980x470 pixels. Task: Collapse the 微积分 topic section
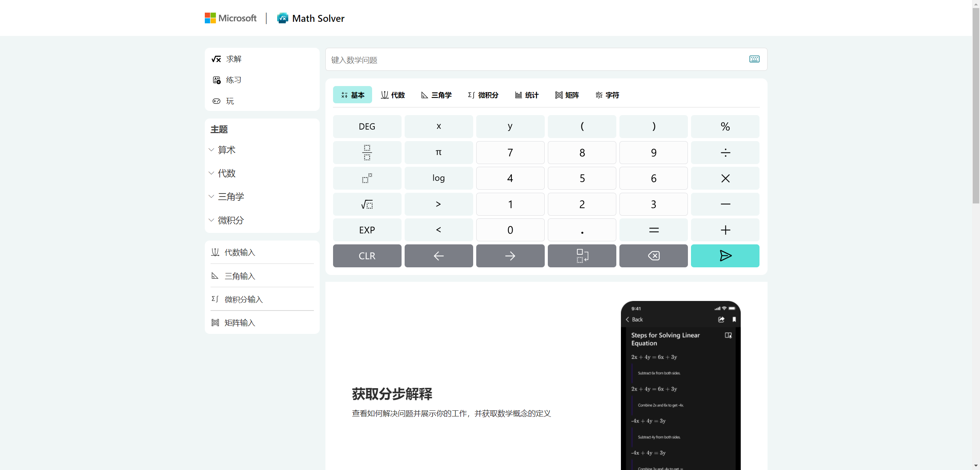tap(230, 220)
